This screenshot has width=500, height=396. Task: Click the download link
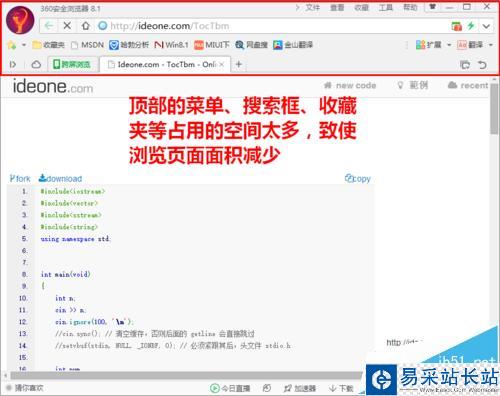pos(60,178)
